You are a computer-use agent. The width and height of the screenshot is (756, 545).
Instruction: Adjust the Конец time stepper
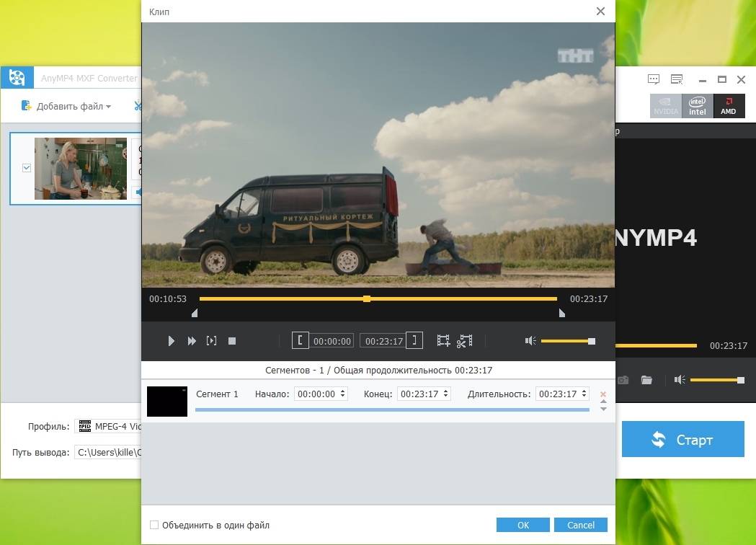(446, 394)
